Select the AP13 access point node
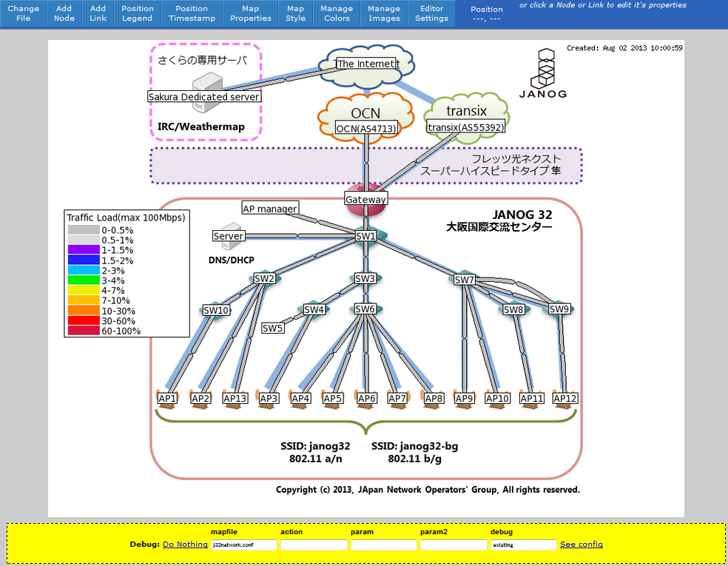The height and width of the screenshot is (566, 728). point(235,398)
